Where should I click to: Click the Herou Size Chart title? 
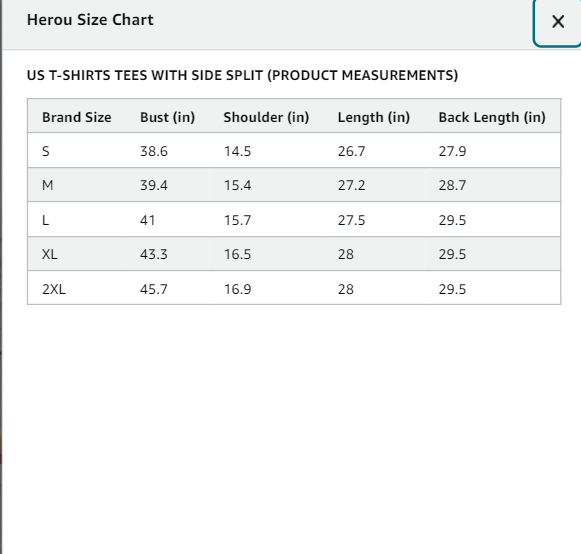coord(90,20)
